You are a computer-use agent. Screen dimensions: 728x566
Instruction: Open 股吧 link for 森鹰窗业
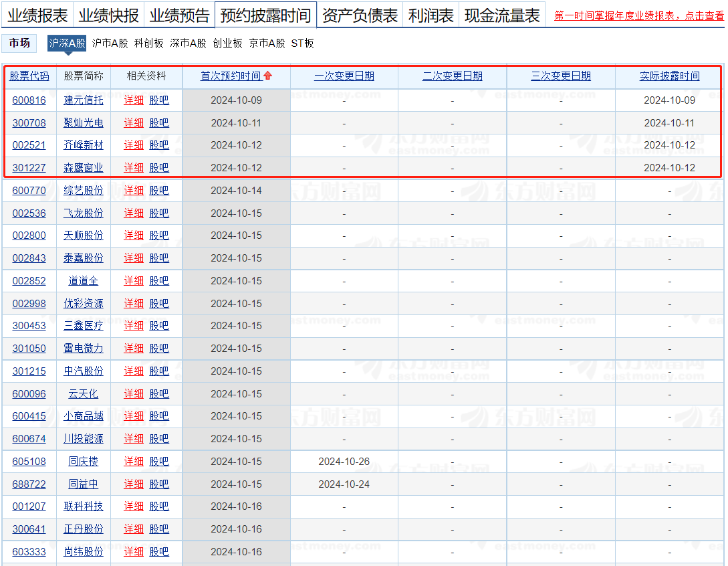pyautogui.click(x=159, y=167)
